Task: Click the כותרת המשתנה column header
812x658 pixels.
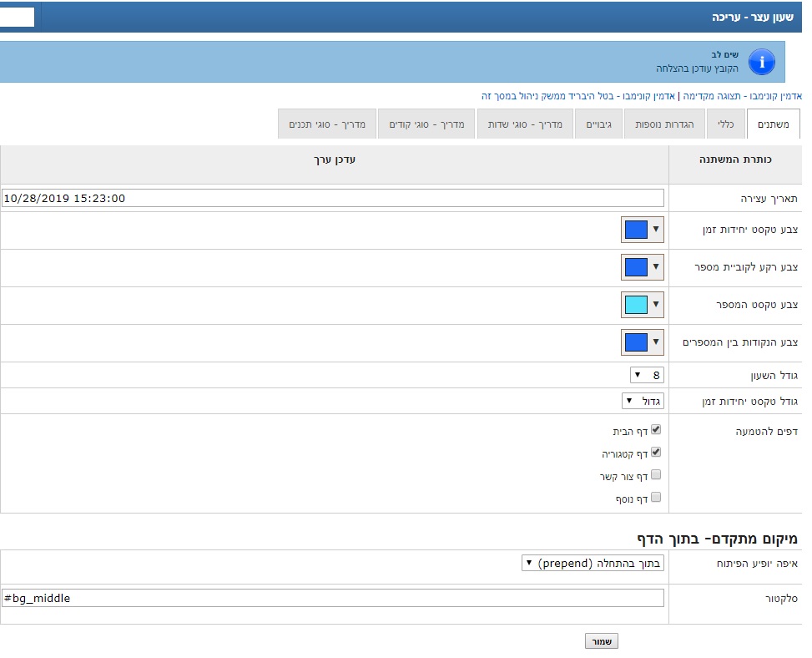Action: point(735,159)
